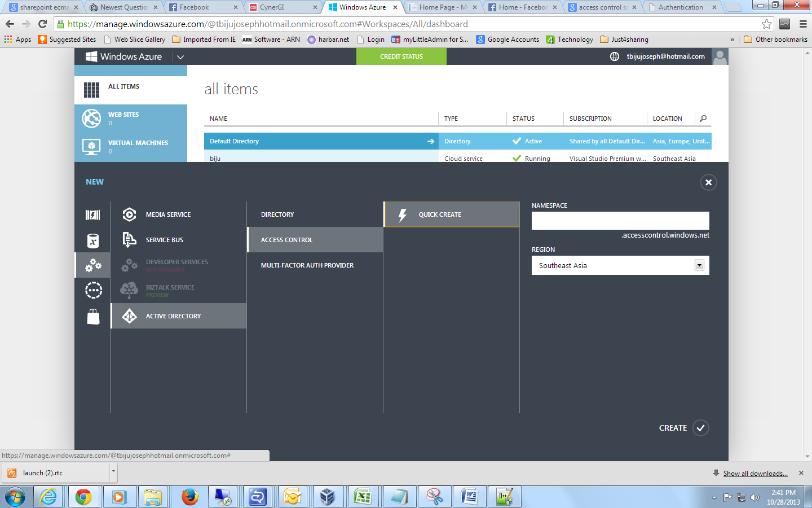Viewport: 812px width, 508px height.
Task: Open VirtualBox from the taskbar
Action: tap(327, 497)
